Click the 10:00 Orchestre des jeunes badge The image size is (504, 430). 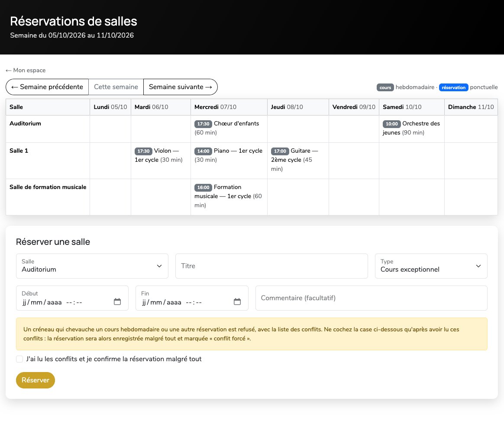[x=391, y=124]
